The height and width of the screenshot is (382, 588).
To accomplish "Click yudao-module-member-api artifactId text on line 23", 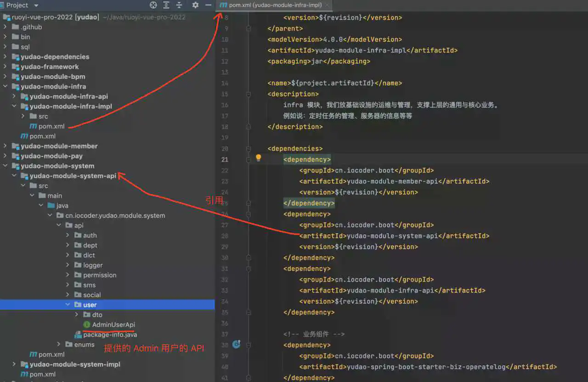I will pos(392,181).
